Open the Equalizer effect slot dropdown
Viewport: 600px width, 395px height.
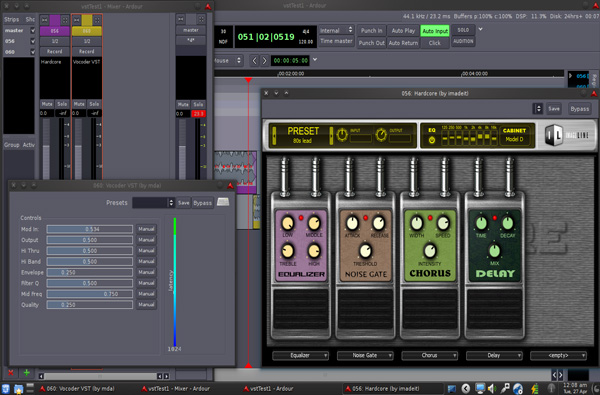pos(300,356)
